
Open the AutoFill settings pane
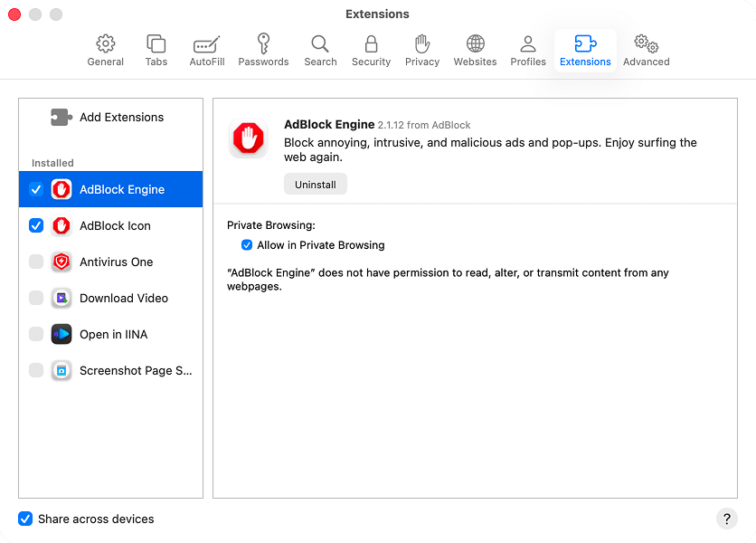206,50
